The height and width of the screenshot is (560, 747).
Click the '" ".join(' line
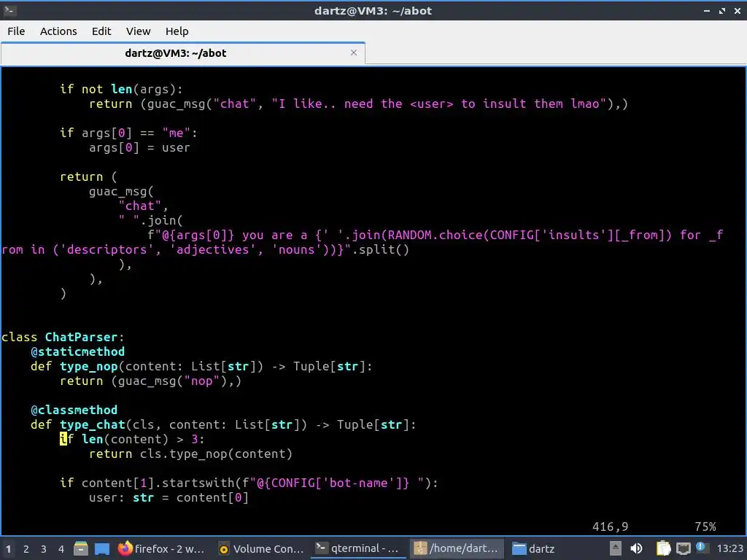(x=150, y=220)
